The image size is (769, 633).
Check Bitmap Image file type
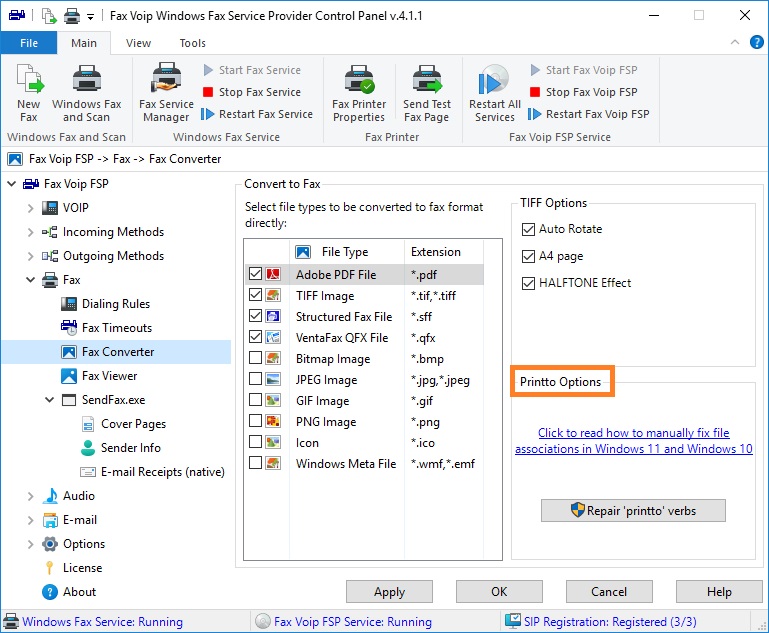[x=255, y=358]
